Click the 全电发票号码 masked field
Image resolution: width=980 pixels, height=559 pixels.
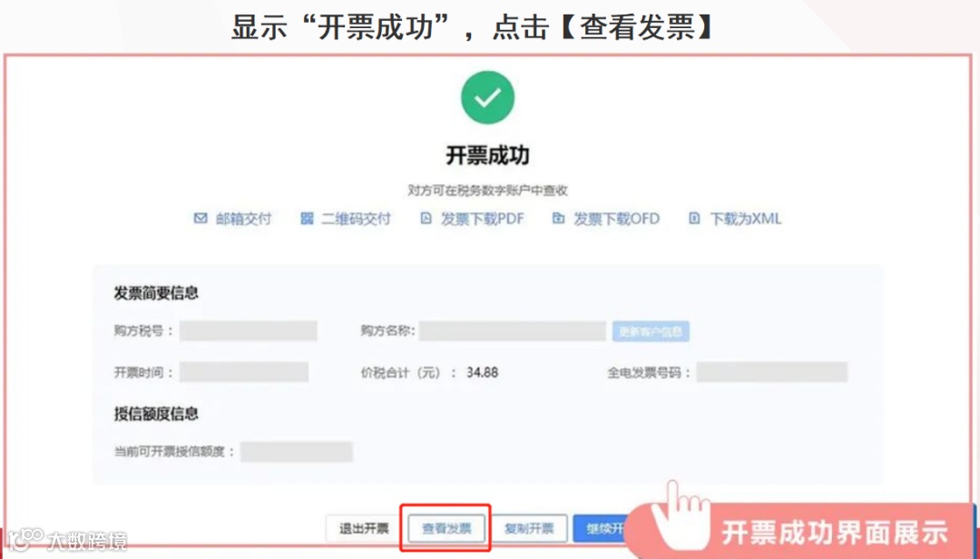pyautogui.click(x=772, y=372)
